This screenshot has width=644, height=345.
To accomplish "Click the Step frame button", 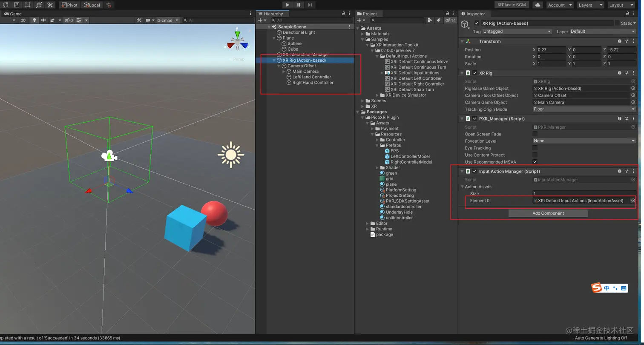I will (x=310, y=5).
